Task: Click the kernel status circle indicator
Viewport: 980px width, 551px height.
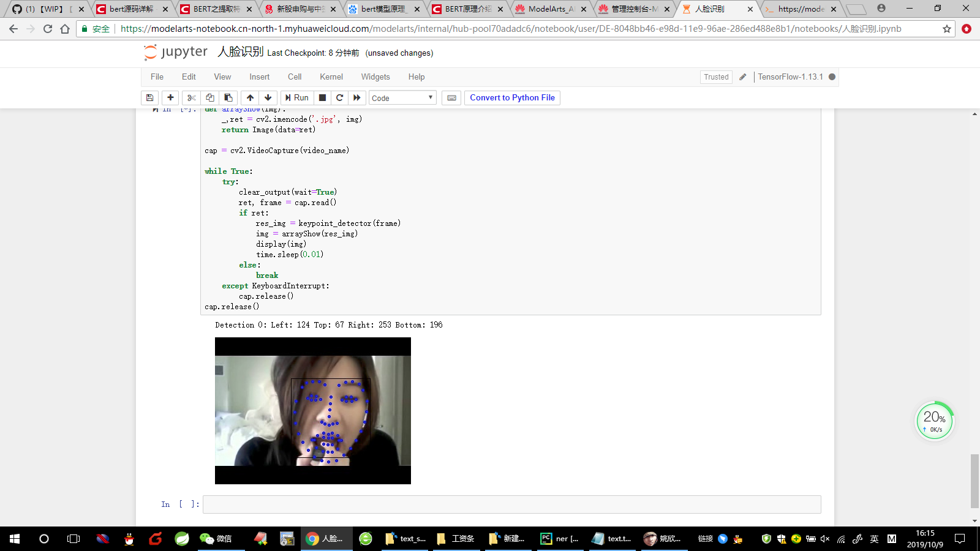Action: tap(832, 77)
